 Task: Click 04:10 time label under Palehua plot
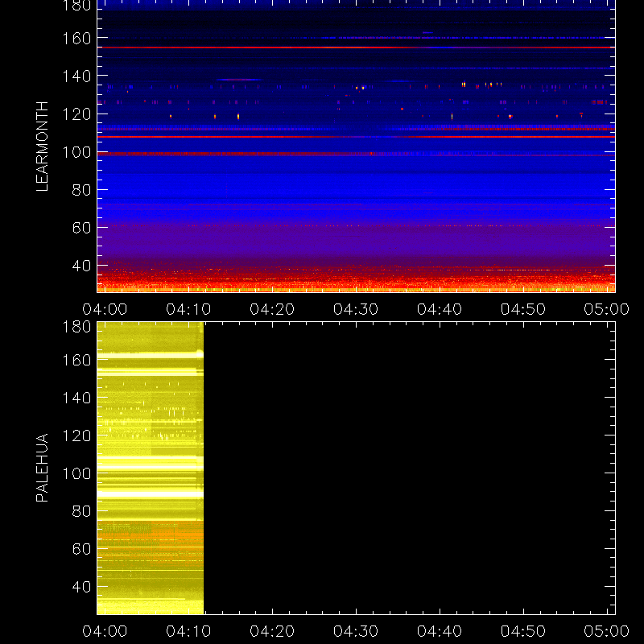click(188, 631)
